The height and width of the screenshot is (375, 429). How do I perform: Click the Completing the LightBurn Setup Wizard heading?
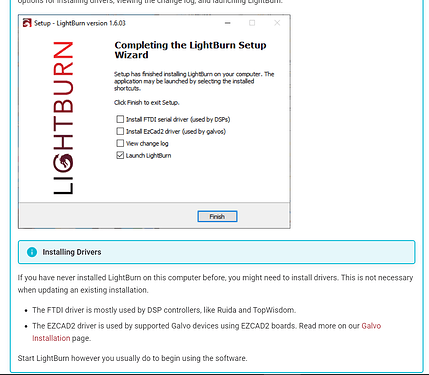click(x=190, y=50)
